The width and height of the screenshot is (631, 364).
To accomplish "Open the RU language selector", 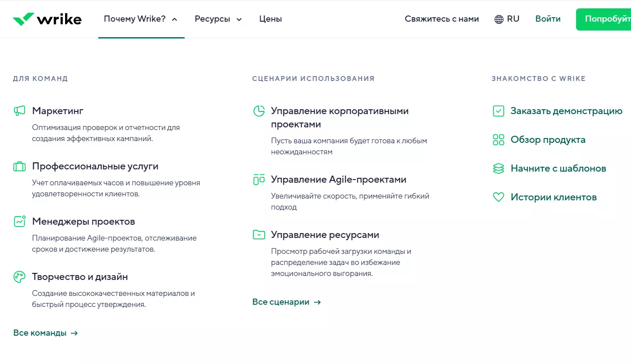I will tap(507, 19).
